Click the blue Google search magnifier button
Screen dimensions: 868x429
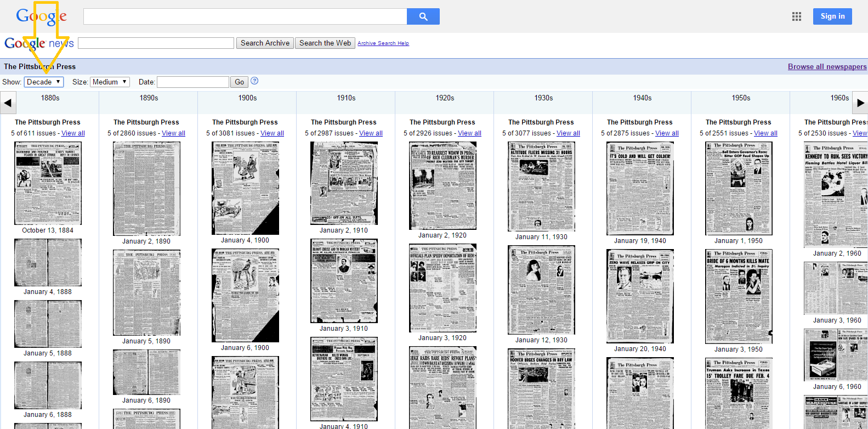click(423, 16)
